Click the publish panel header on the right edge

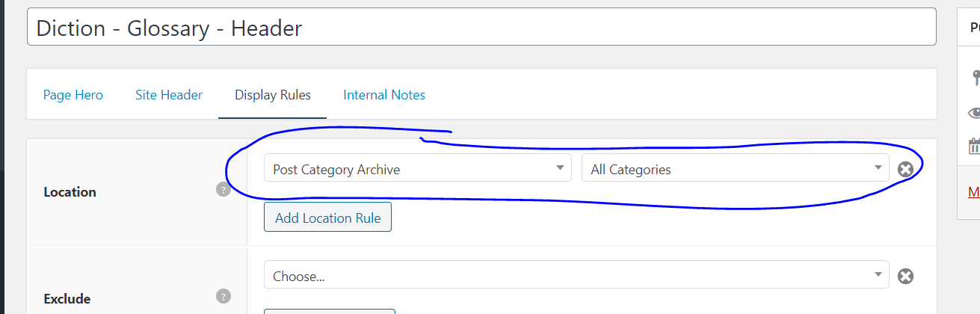pyautogui.click(x=969, y=28)
